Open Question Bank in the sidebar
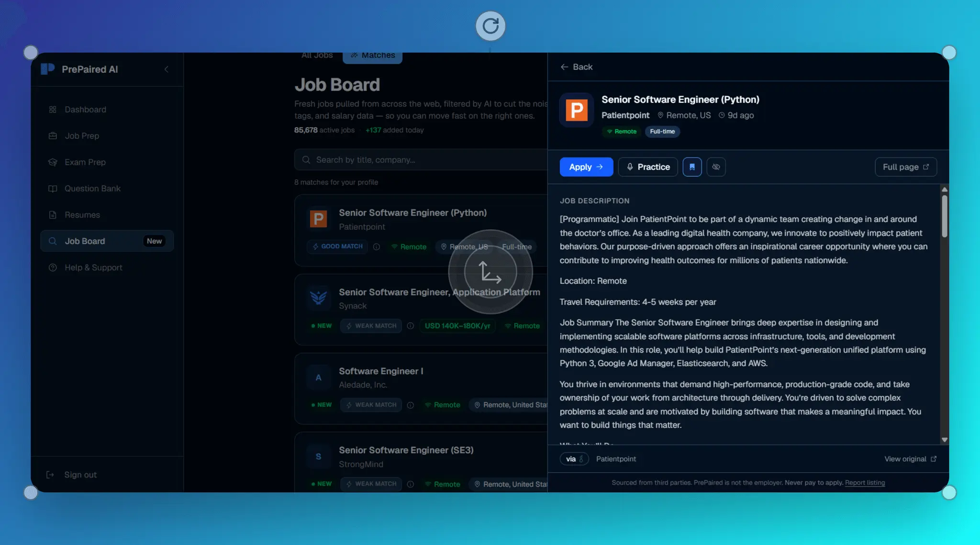Viewport: 980px width, 545px height. click(x=107, y=189)
